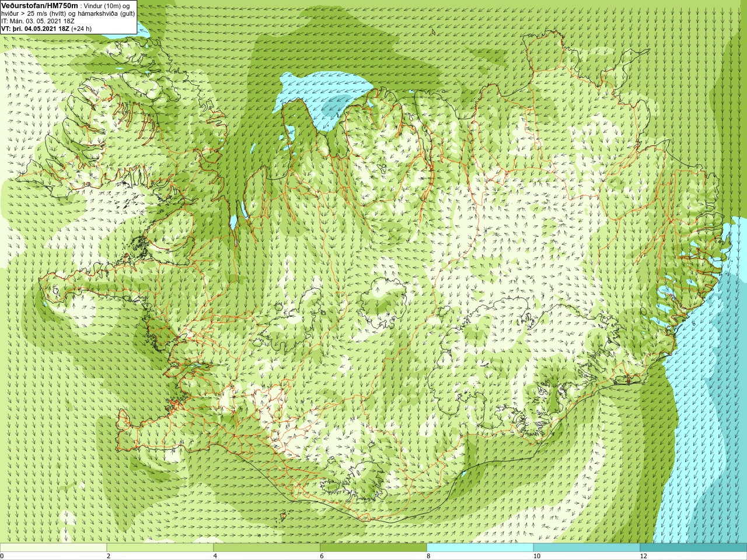Viewport: 747px width, 560px height.
Task: Click the "6" label on the color scale
Action: point(322,556)
